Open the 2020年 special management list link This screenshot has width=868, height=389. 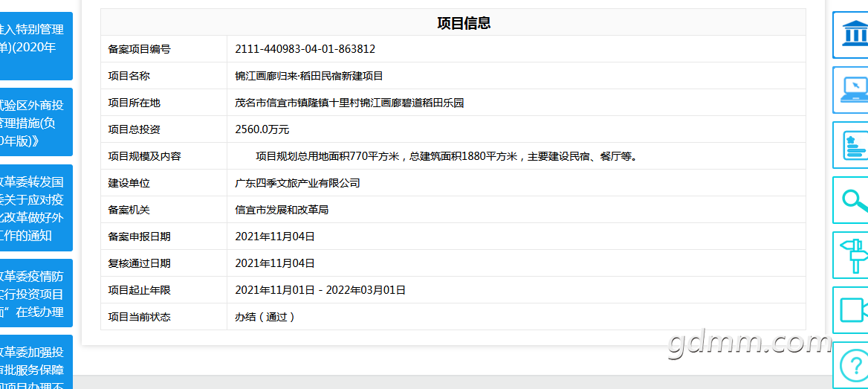click(x=36, y=46)
